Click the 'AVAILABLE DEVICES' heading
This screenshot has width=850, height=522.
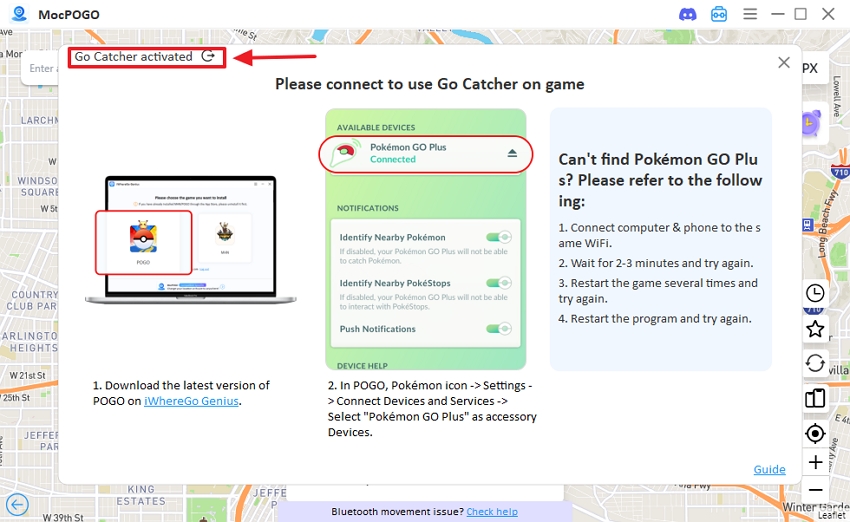coord(376,127)
